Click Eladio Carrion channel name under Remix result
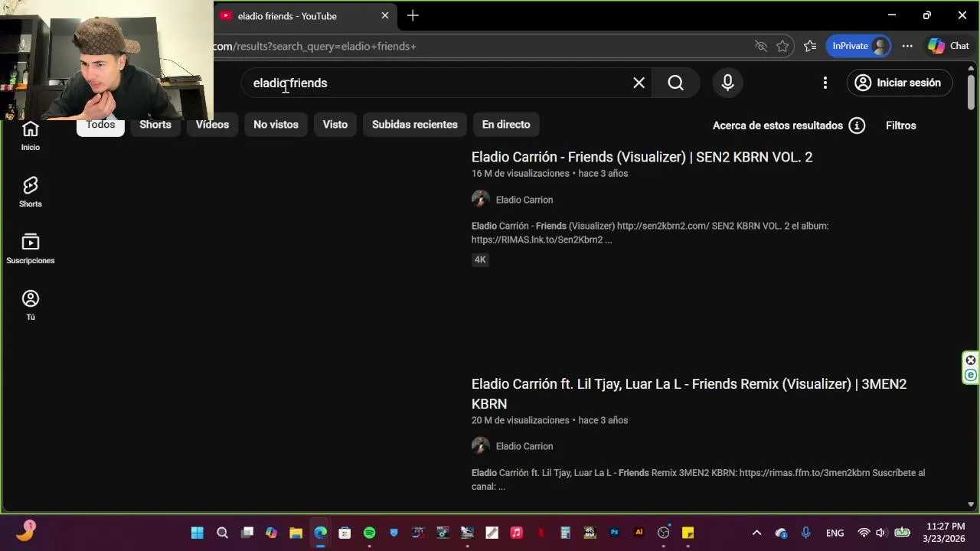 click(524, 446)
